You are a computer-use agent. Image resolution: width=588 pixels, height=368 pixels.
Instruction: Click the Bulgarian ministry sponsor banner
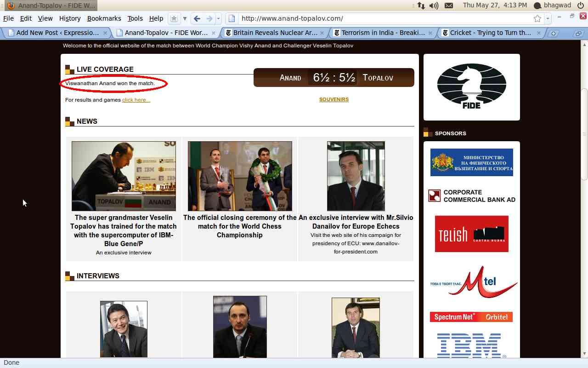click(x=472, y=162)
